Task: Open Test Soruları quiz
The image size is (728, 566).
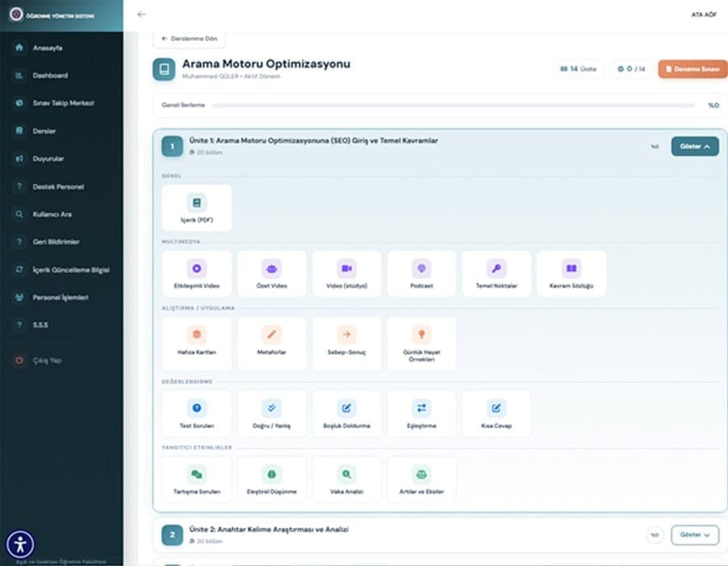Action: click(x=197, y=413)
